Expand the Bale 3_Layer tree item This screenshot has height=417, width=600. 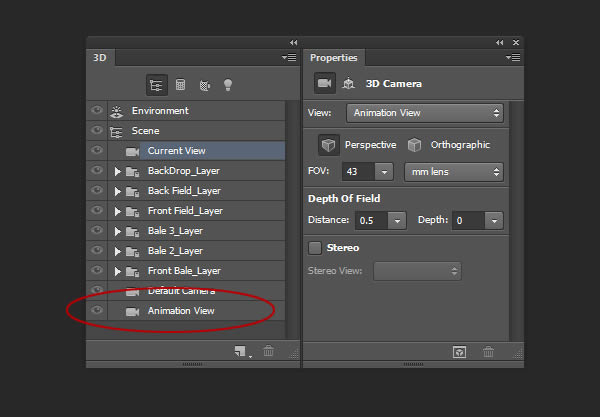(x=117, y=231)
